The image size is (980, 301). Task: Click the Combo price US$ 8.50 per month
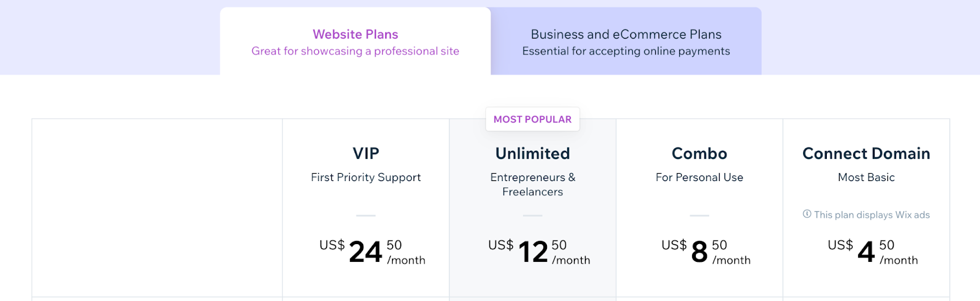pos(706,251)
